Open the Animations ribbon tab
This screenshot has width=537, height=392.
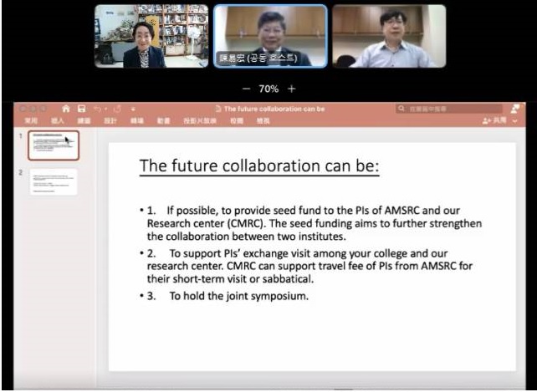[x=163, y=121]
